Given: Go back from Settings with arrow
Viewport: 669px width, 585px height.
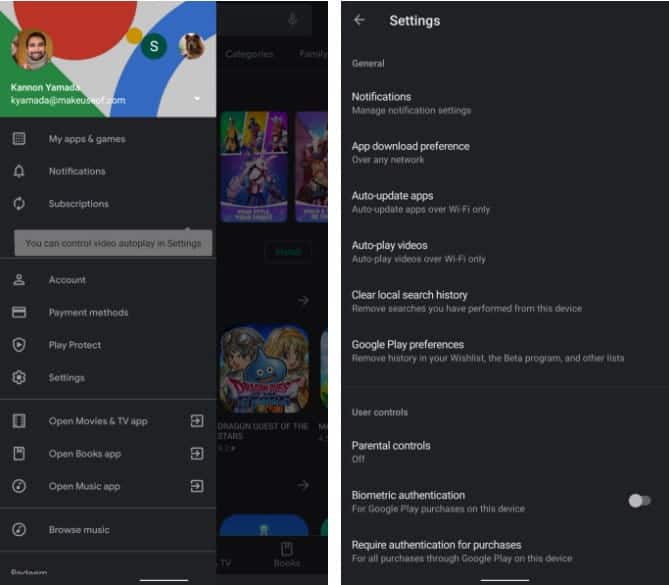Looking at the screenshot, I should coord(360,20).
